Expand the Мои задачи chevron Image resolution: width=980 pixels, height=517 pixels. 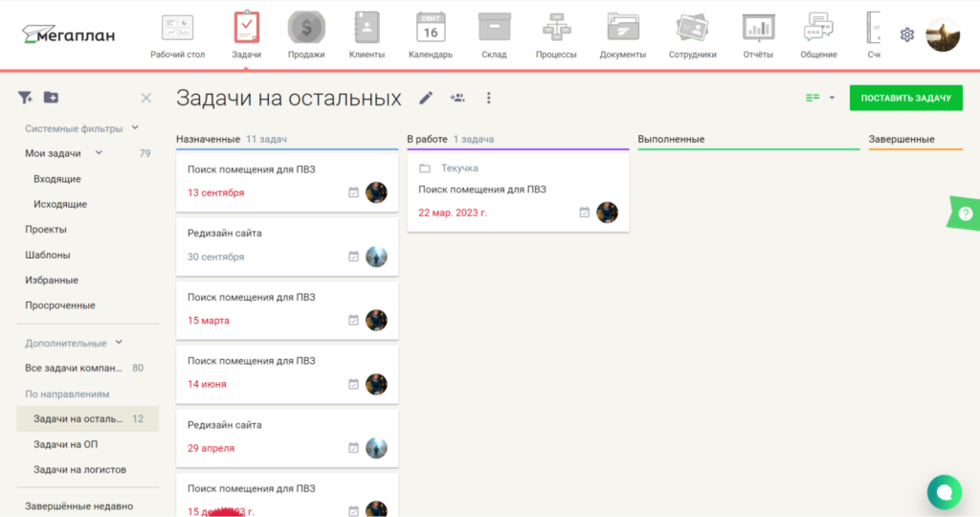(x=99, y=153)
